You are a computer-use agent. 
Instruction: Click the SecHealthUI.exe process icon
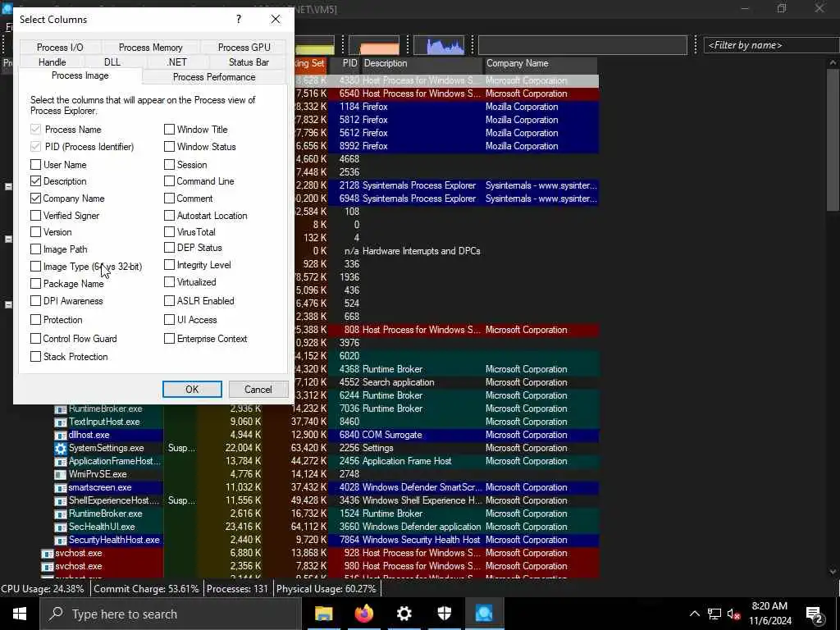61,527
